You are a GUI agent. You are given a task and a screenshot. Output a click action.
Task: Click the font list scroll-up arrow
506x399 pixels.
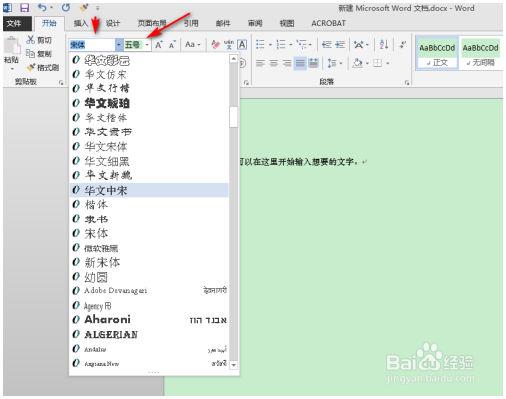click(234, 59)
